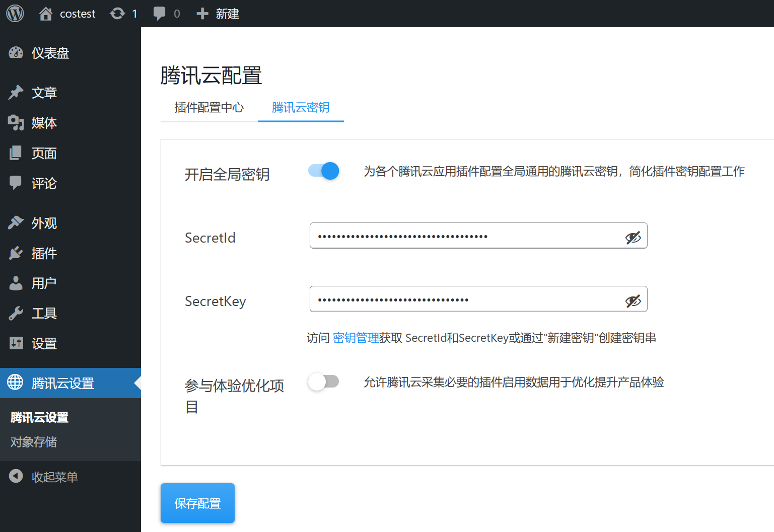
Task: Click the 设置 sliders icon
Action: click(x=16, y=343)
